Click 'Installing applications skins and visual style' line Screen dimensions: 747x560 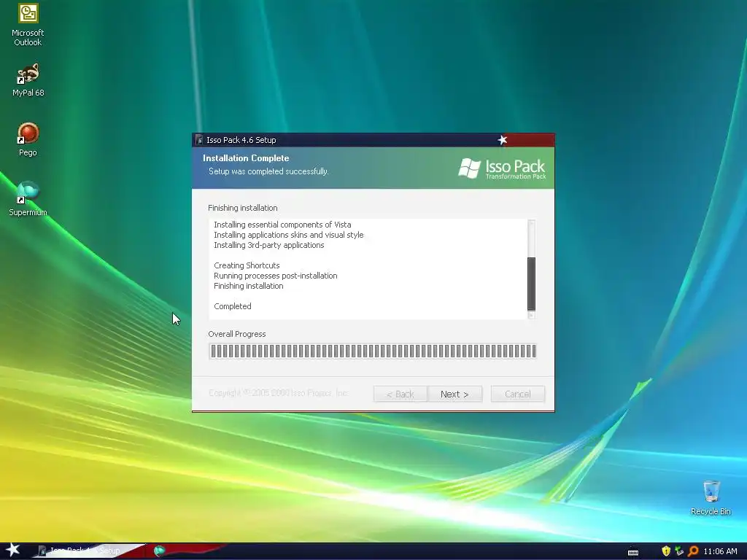[289, 235]
